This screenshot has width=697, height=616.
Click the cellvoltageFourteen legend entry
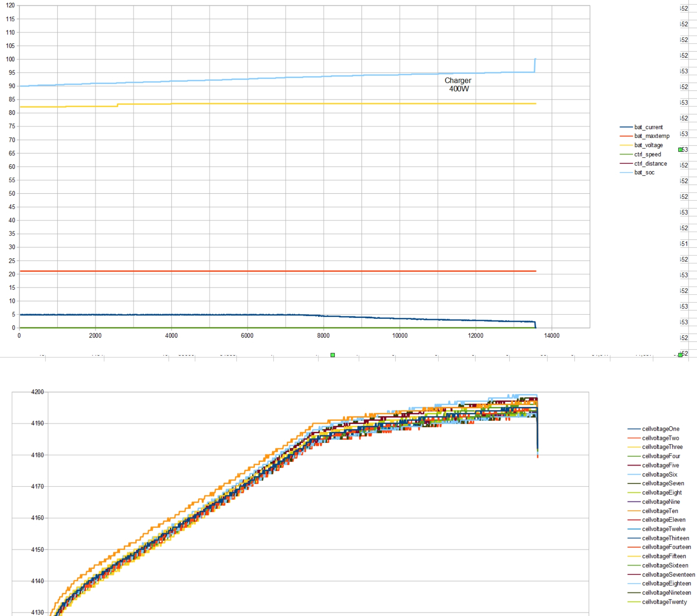coord(666,547)
